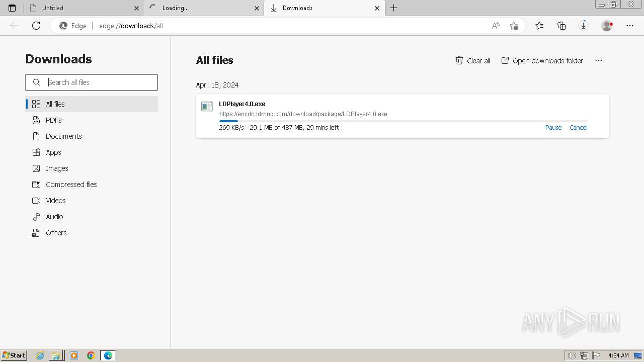The image size is (644, 362).
Task: Open More options ellipsis beside downloads folder
Action: coord(599,60)
